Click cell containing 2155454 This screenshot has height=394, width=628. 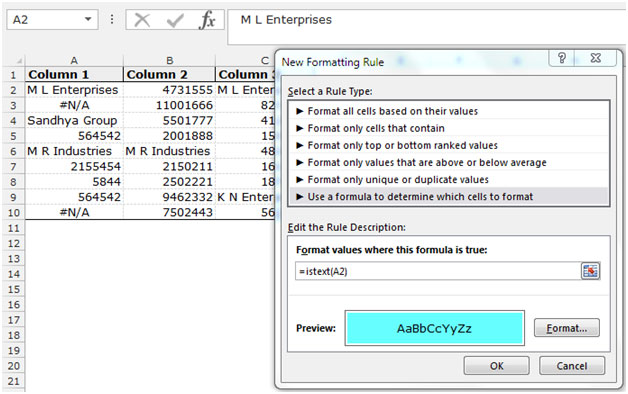tap(74, 167)
